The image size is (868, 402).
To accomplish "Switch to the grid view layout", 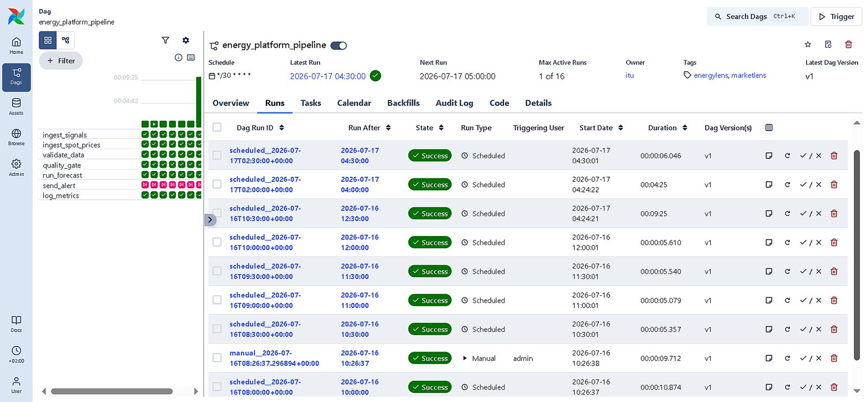I will click(x=48, y=40).
